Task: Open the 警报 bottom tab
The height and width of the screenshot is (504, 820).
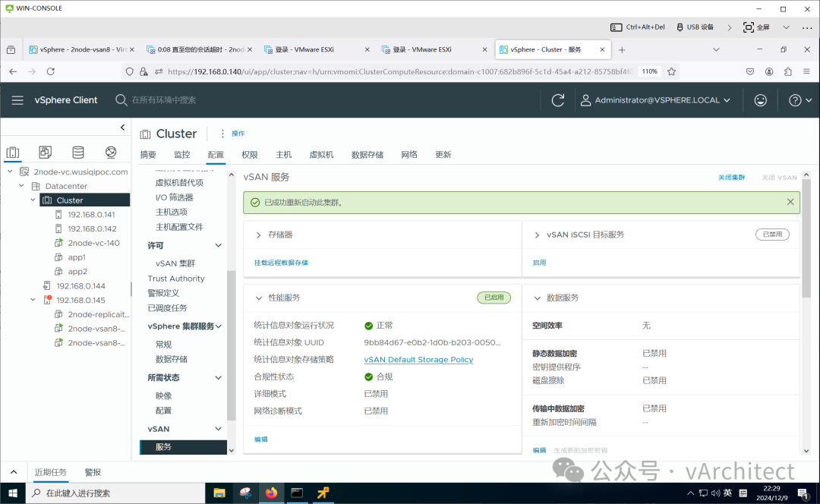Action: click(93, 472)
